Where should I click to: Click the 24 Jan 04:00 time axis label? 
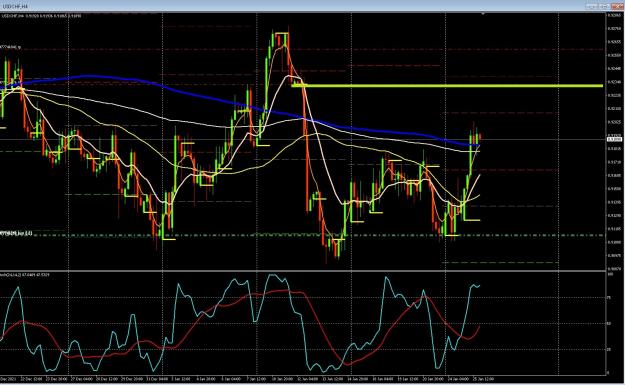(x=459, y=379)
